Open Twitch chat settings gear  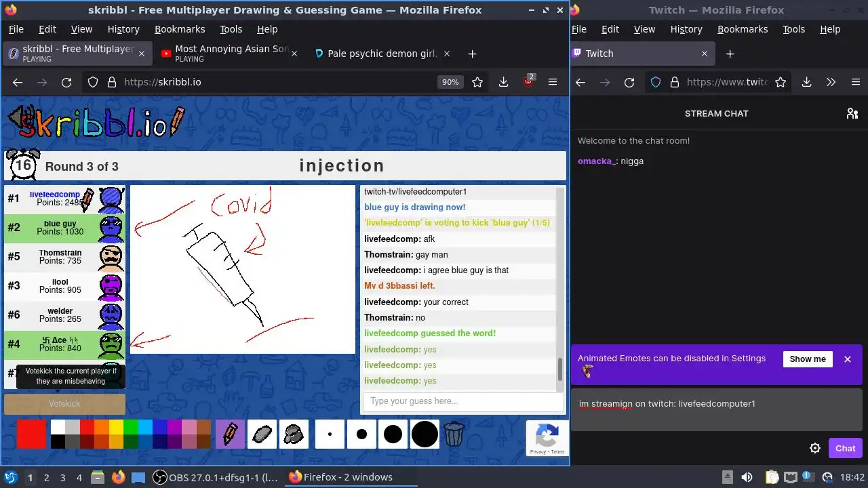[x=815, y=448]
